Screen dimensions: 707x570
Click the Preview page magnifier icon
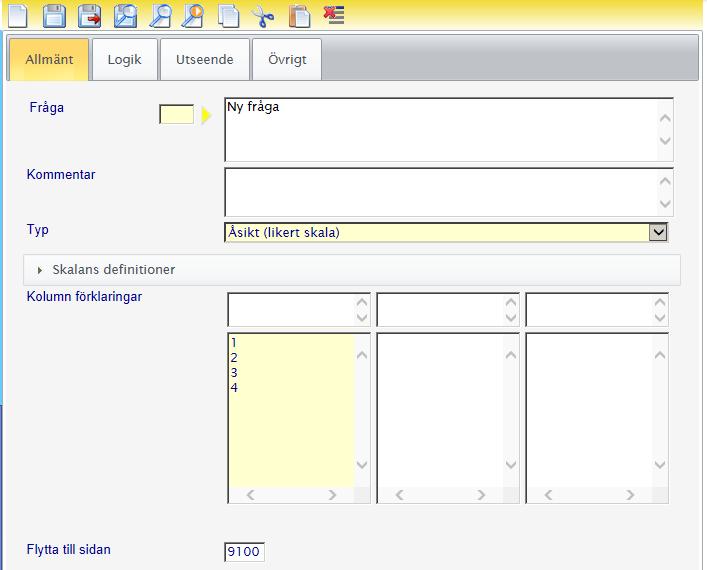[161, 15]
